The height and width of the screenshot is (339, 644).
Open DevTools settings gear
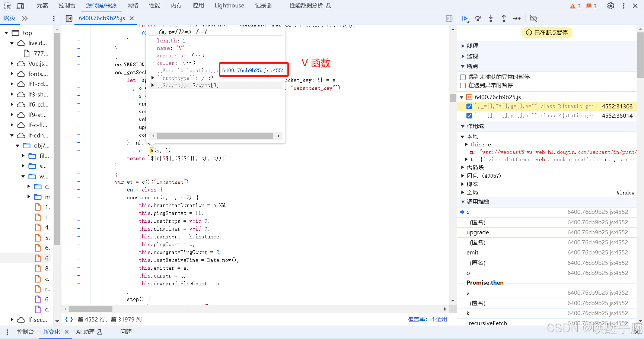(610, 6)
